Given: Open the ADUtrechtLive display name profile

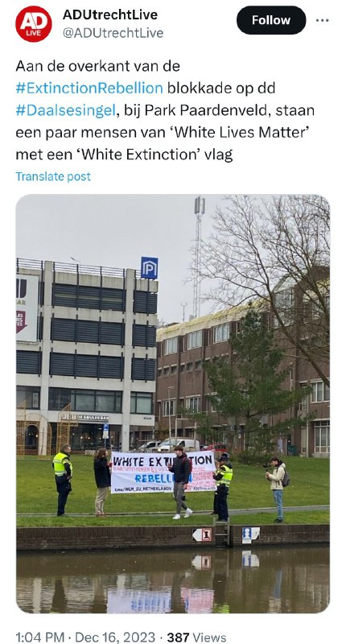Looking at the screenshot, I should pyautogui.click(x=110, y=14).
